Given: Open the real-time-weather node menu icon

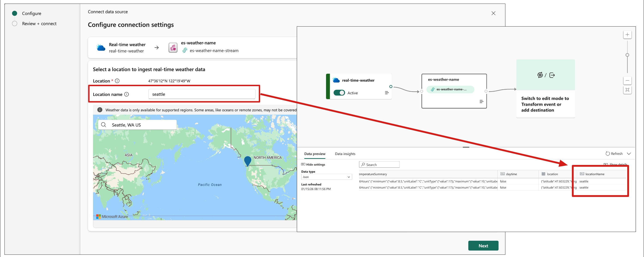Looking at the screenshot, I should pyautogui.click(x=386, y=93).
